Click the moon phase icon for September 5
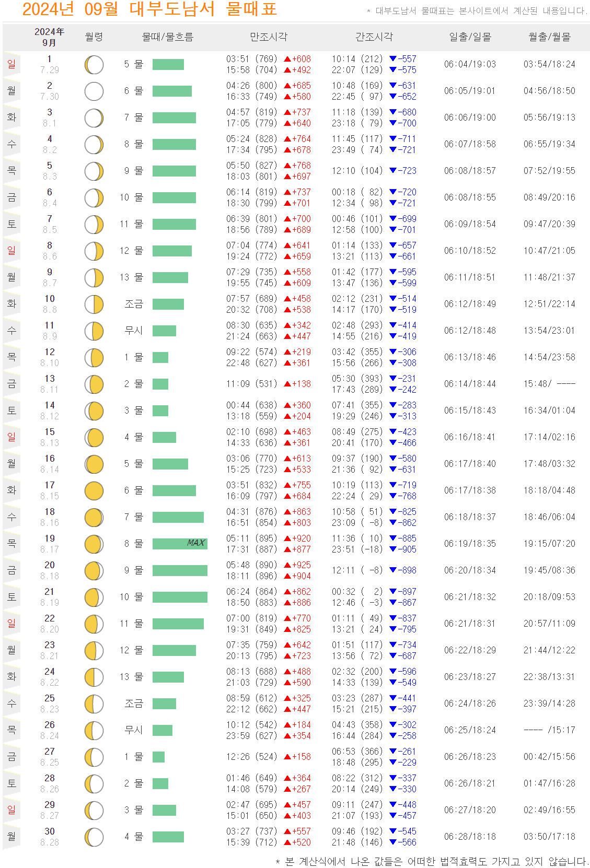Screen dimensions: 590x868 click(94, 171)
